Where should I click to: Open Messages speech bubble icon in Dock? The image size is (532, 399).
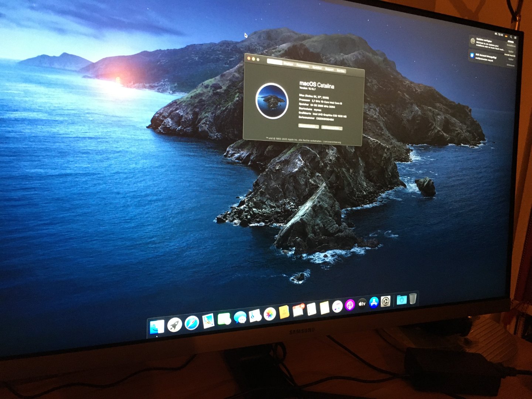click(x=240, y=317)
